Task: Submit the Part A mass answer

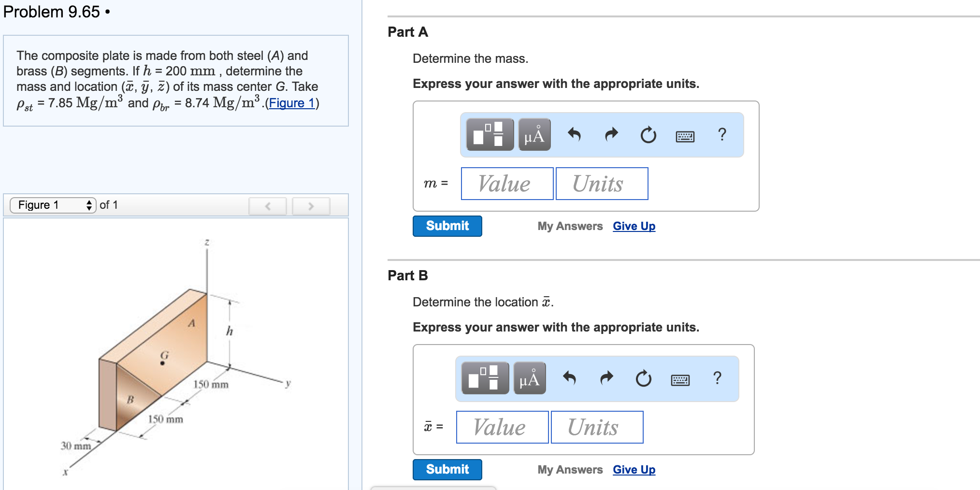Action: 447,226
